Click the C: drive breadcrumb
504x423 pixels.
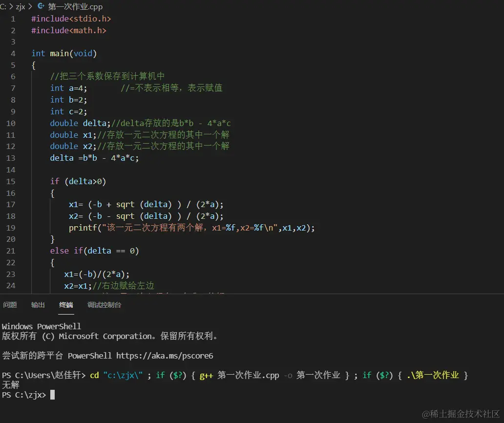click(3, 6)
